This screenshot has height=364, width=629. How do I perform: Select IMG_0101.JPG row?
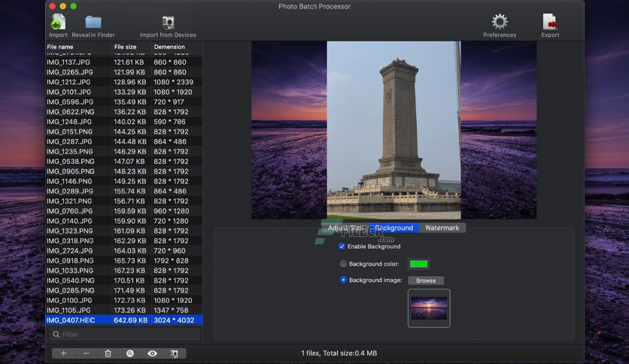[x=124, y=92]
